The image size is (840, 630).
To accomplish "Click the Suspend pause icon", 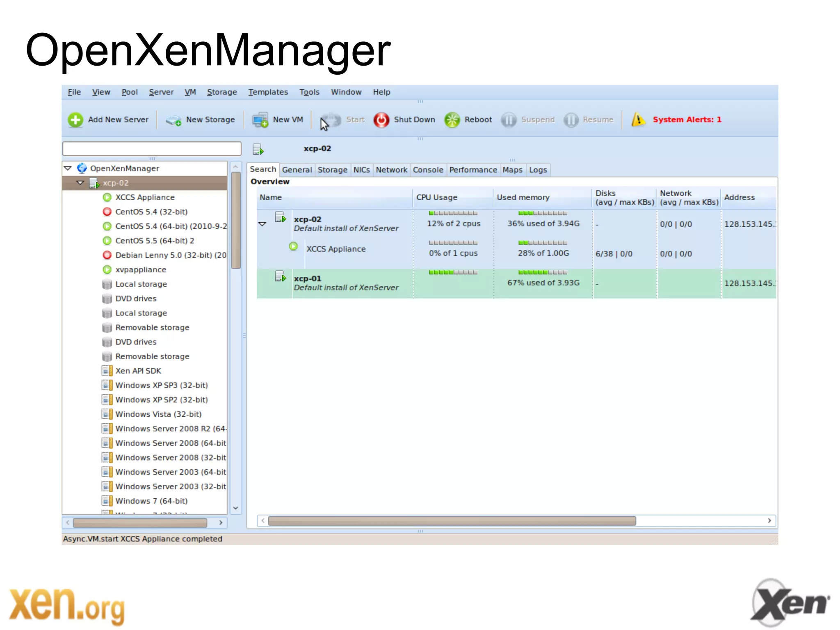I will pyautogui.click(x=509, y=120).
